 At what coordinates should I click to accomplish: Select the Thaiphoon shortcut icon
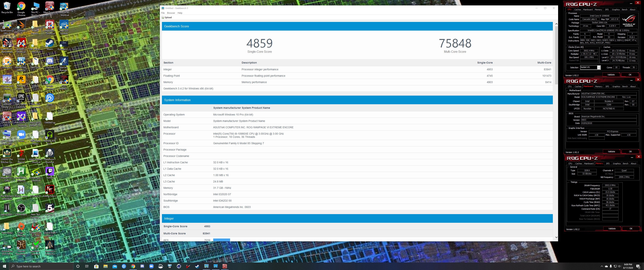(x=49, y=156)
